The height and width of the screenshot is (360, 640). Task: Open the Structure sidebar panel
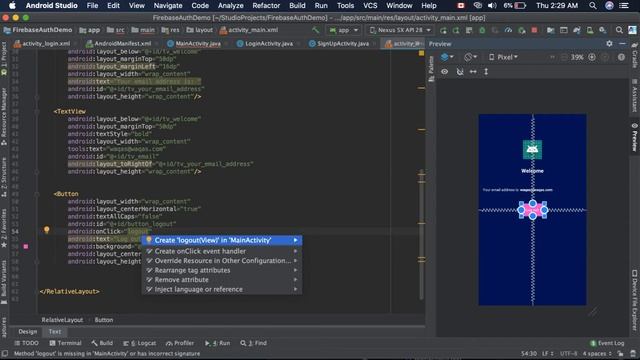tap(4, 177)
